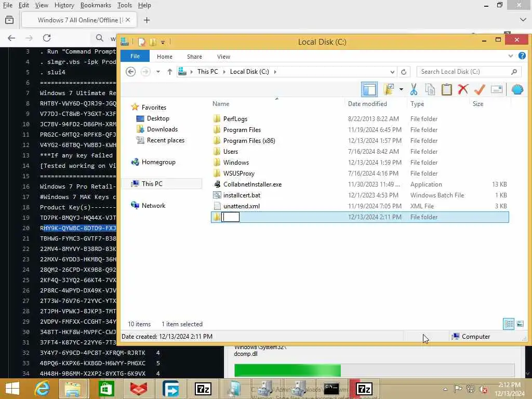Switch to large icons view in status bar
Viewport: 532px width, 399px height.
520,324
